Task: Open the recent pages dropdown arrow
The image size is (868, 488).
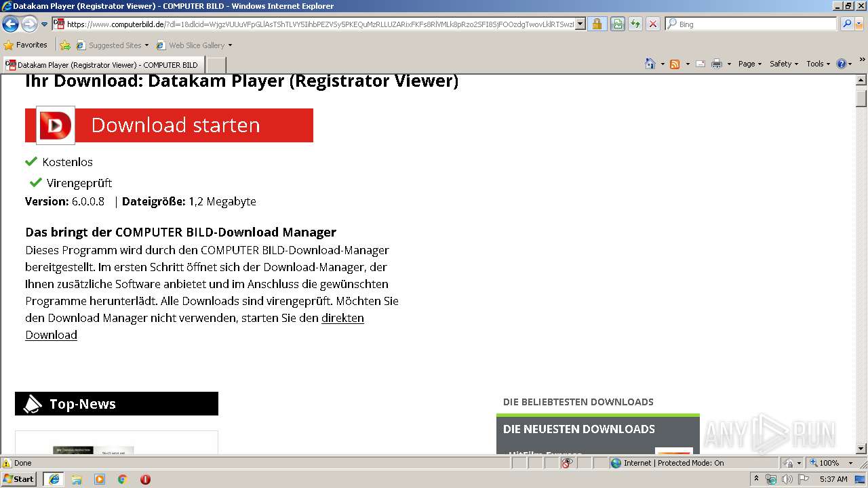Action: 44,24
